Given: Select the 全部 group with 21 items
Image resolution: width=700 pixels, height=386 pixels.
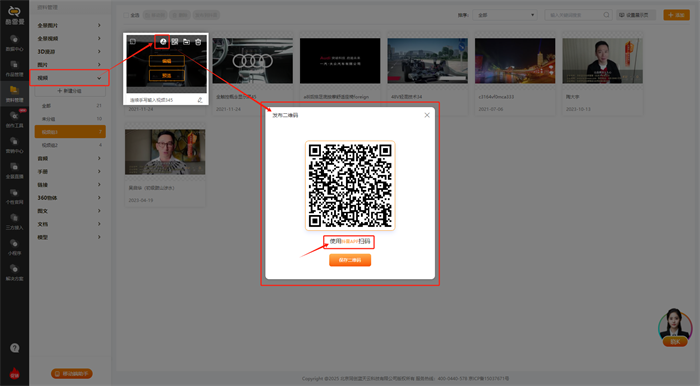Looking at the screenshot, I should [70, 106].
